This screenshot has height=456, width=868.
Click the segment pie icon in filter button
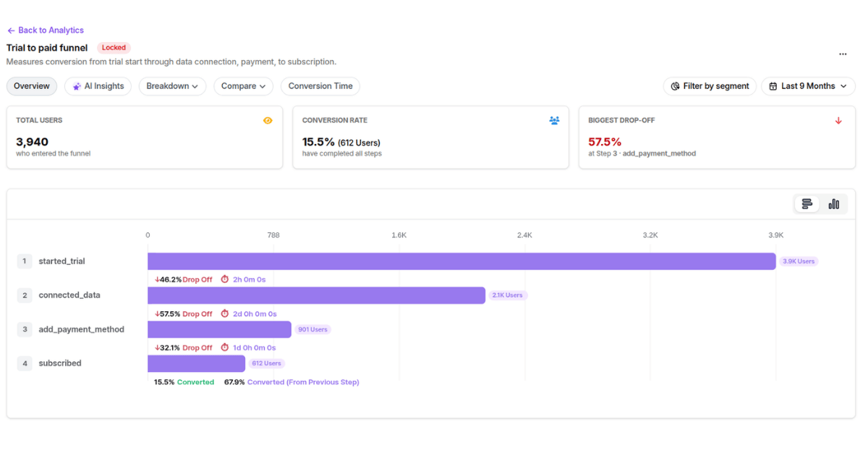coord(675,86)
